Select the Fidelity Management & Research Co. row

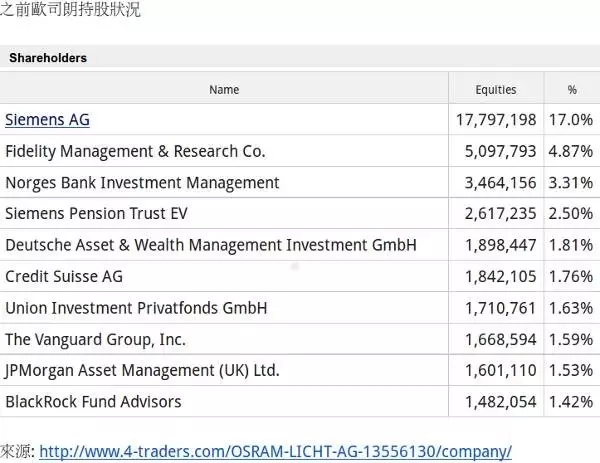click(x=135, y=152)
